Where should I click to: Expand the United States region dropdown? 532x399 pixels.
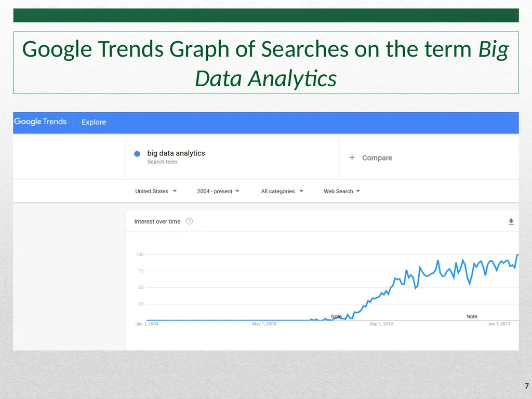[x=156, y=191]
